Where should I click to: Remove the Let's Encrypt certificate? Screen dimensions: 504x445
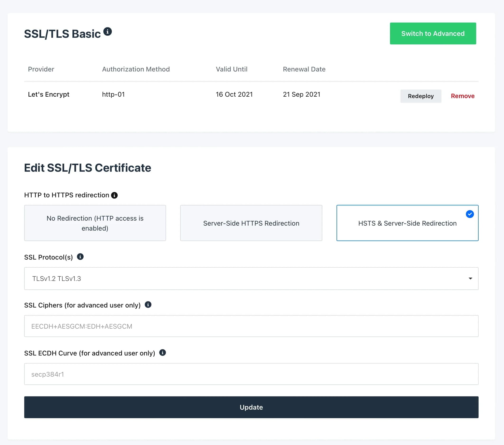(x=463, y=96)
